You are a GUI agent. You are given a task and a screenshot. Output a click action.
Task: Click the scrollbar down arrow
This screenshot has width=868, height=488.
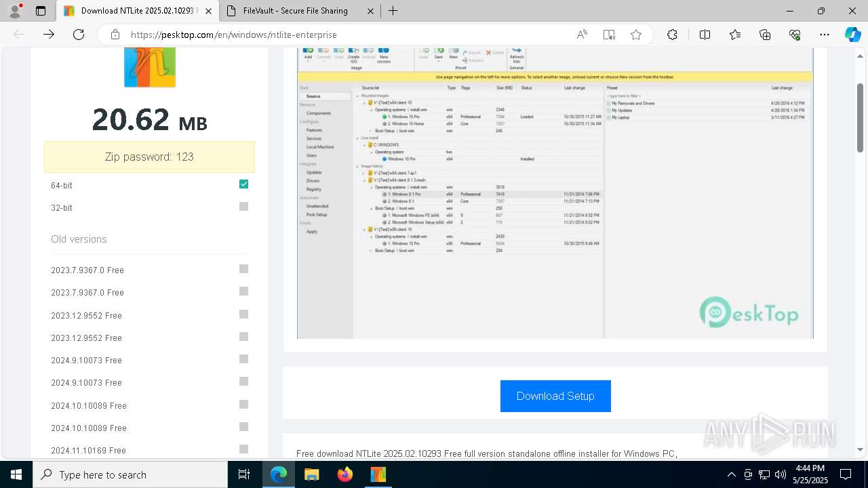tap(860, 449)
